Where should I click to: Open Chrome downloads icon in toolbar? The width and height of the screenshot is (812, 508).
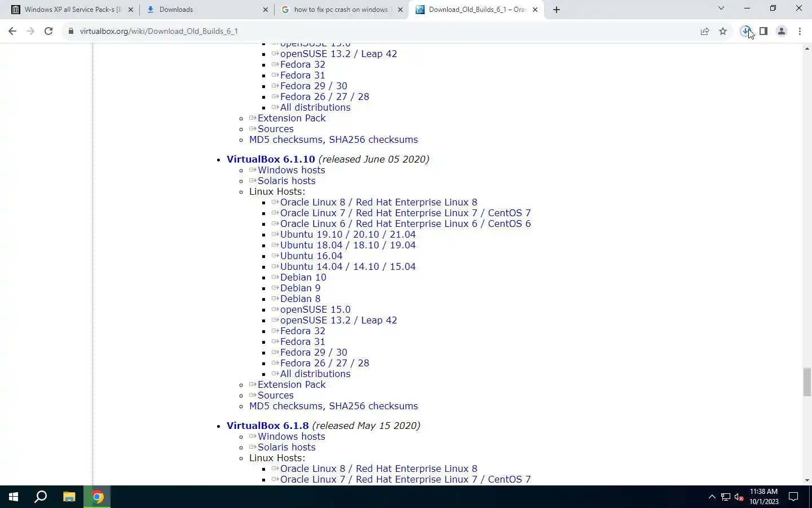tap(745, 31)
